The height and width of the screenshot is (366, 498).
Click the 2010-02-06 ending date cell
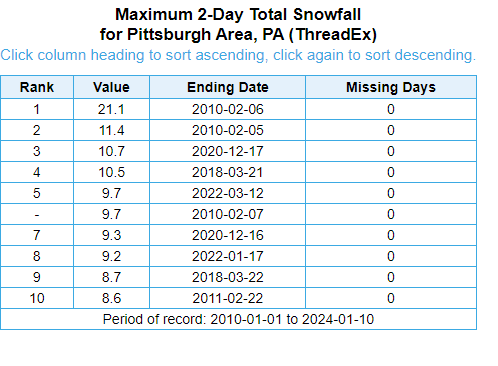pos(228,109)
